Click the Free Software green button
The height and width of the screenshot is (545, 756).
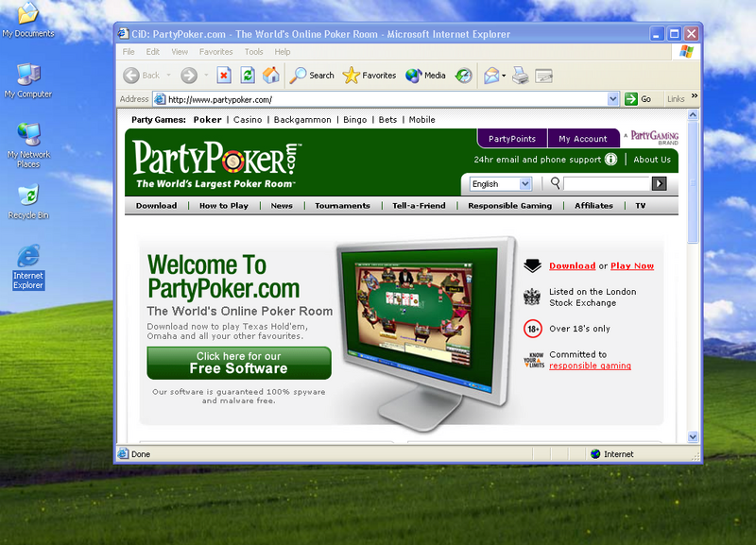[239, 363]
